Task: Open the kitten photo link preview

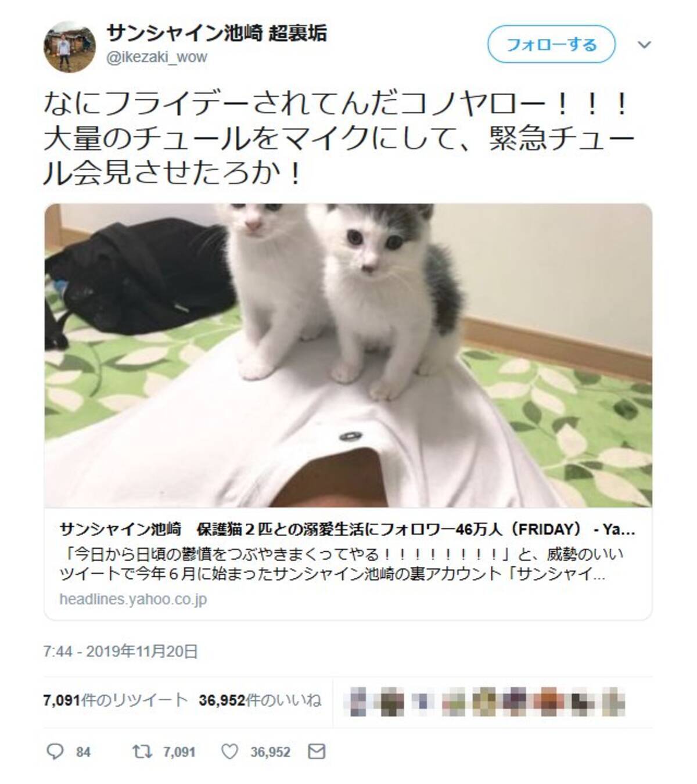Action: tap(348, 355)
